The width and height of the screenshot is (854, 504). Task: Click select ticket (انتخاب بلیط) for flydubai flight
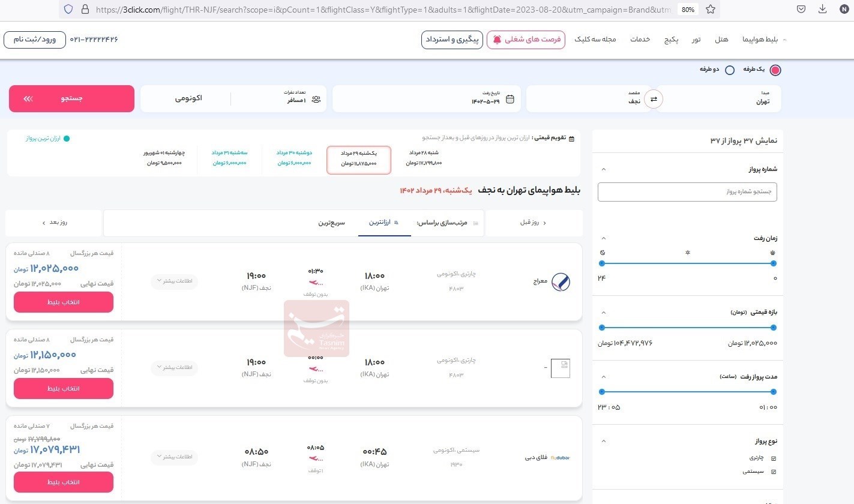click(64, 482)
